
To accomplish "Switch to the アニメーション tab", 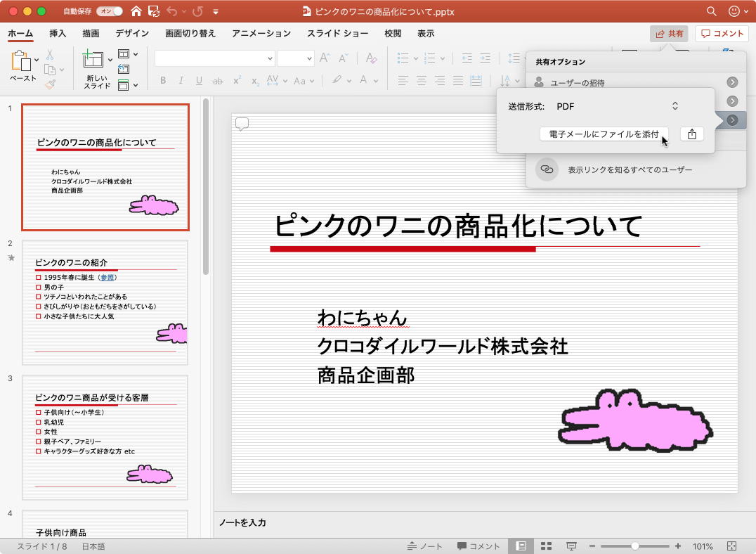I will 261,33.
